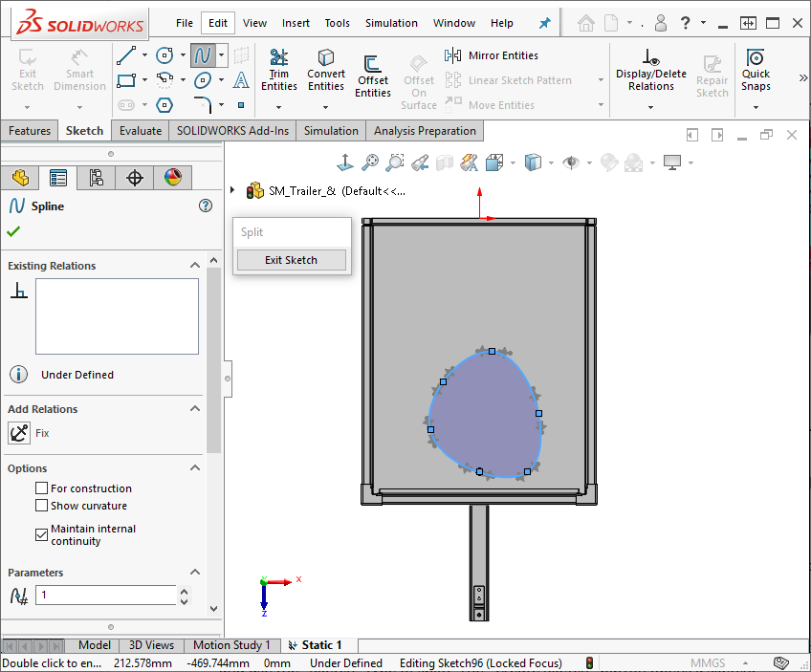The width and height of the screenshot is (811, 672).
Task: Click the Fix relation icon
Action: pos(19,433)
